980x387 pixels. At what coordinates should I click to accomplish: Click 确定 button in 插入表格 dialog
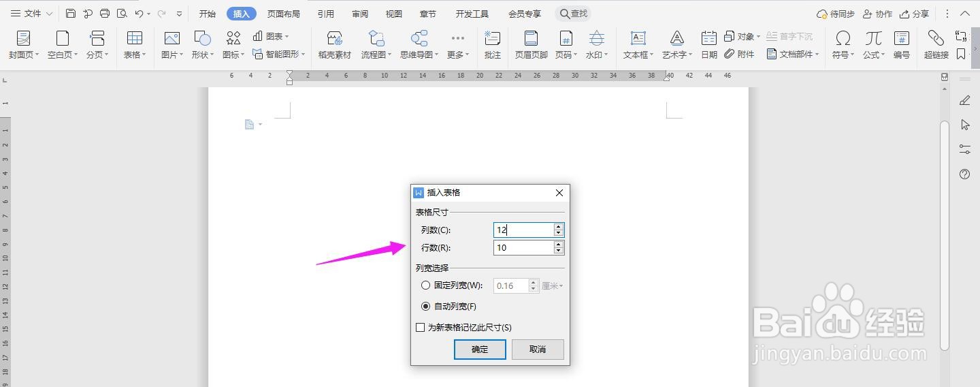pos(480,349)
